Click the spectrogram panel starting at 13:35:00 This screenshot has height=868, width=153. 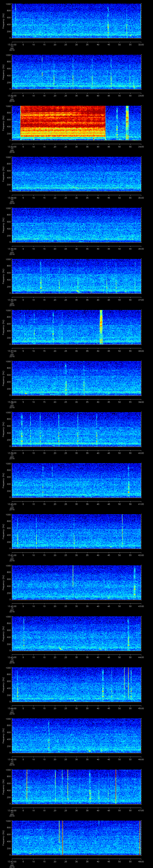76,225
